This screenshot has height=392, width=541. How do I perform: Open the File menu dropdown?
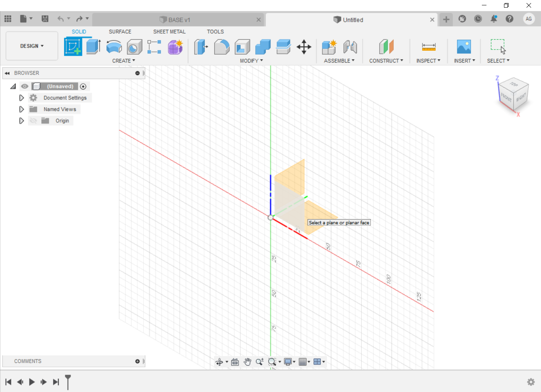[x=26, y=19]
